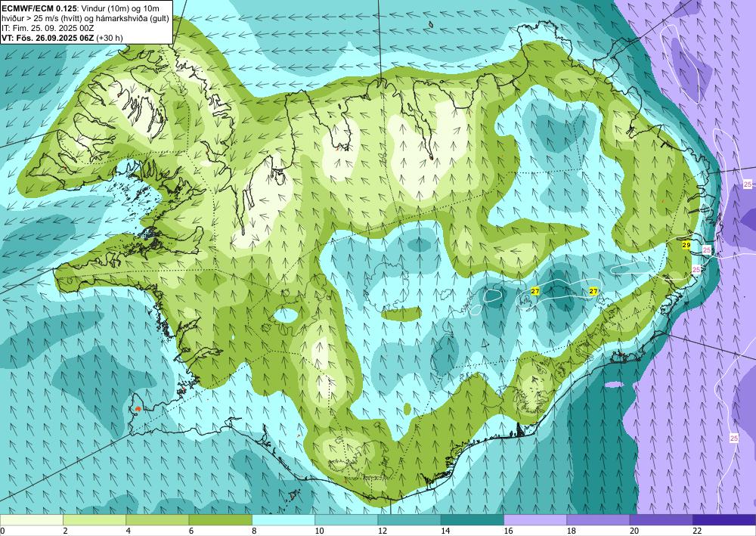Click the 18–20 m/s medium purple legend swatch
The image size is (756, 536).
(598, 520)
